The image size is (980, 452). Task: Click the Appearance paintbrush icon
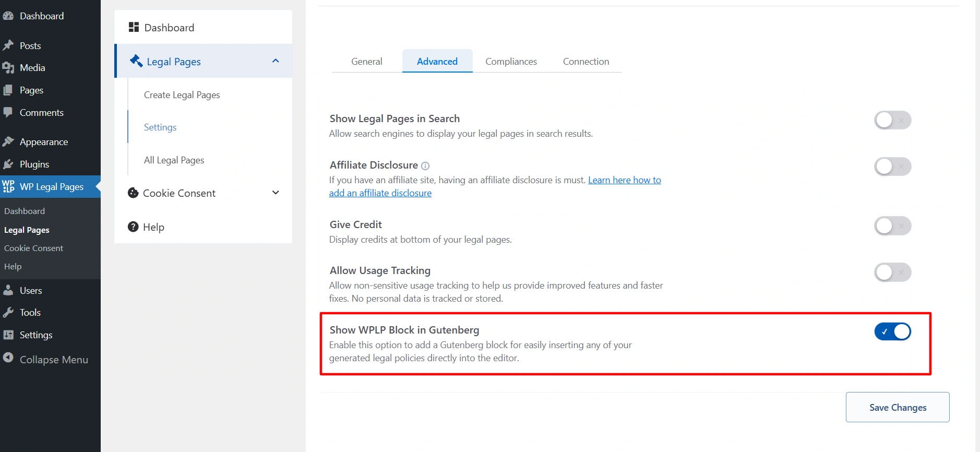[x=8, y=142]
